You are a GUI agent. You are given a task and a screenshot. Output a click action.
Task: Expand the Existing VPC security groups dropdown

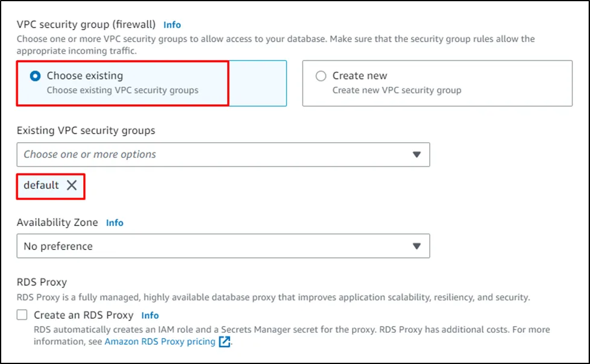point(223,155)
